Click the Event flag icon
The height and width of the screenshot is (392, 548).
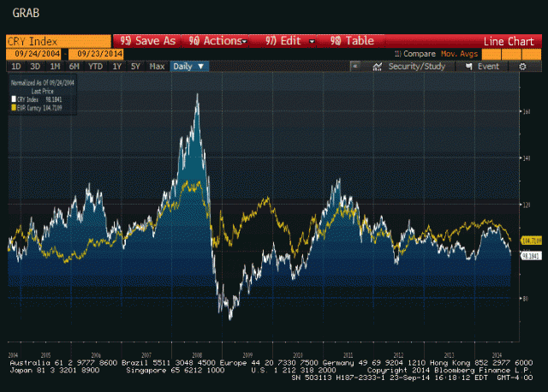click(471, 66)
